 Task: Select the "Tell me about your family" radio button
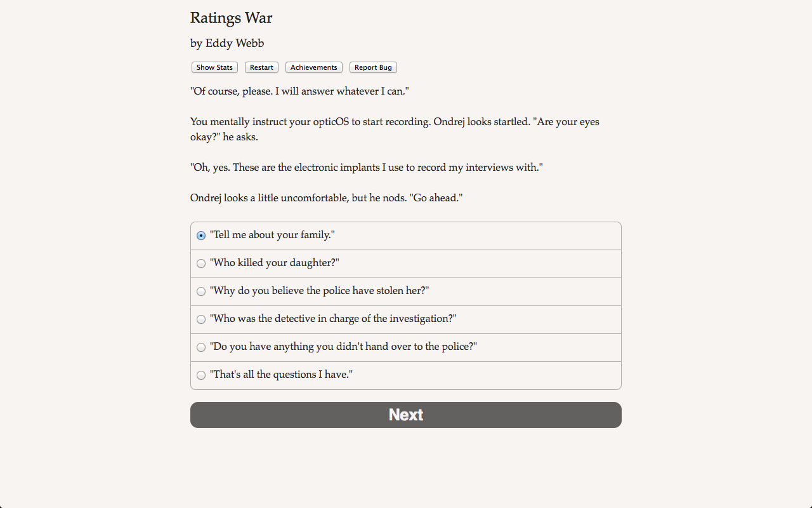200,235
